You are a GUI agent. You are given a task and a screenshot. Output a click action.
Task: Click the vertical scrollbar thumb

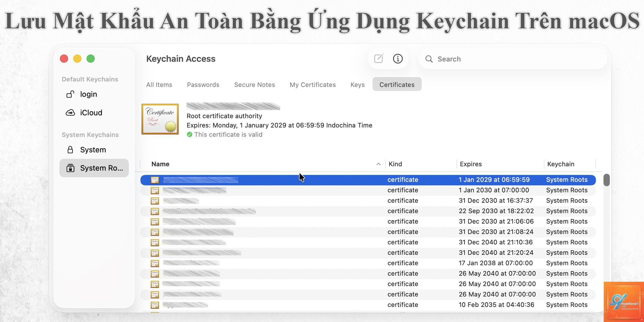pos(607,180)
